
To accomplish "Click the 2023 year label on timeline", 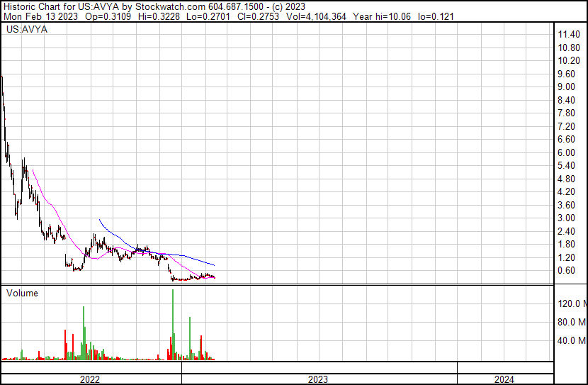I will pyautogui.click(x=318, y=379).
